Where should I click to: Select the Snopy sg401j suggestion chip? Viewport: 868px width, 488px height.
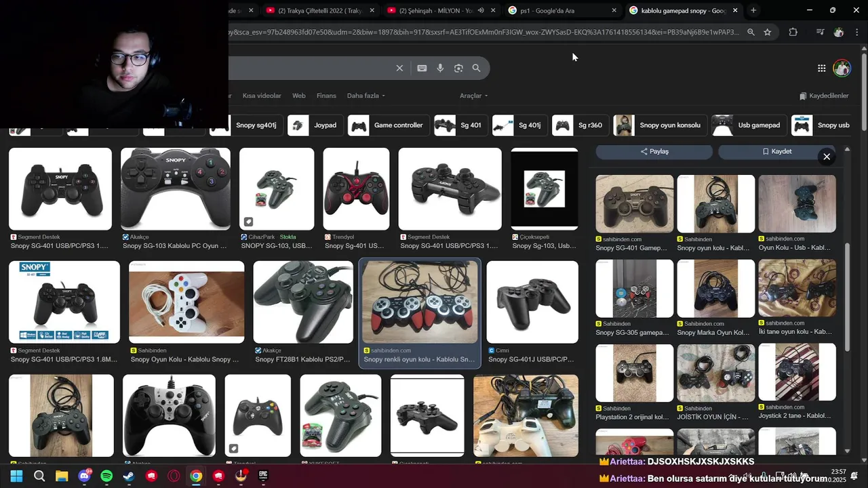tap(245, 125)
